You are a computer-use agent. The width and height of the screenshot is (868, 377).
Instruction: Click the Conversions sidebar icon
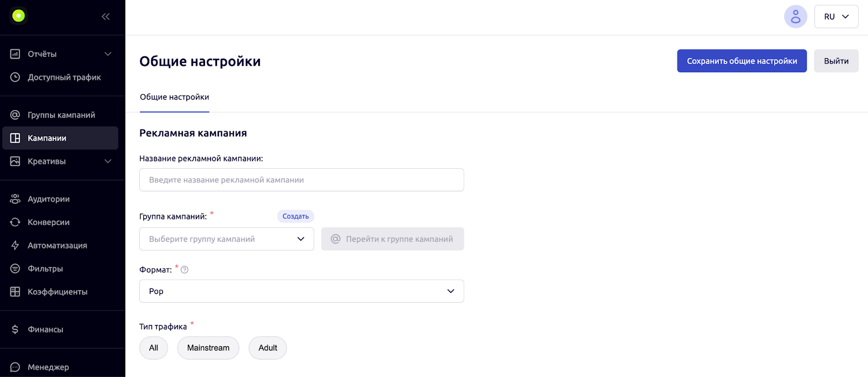15,222
